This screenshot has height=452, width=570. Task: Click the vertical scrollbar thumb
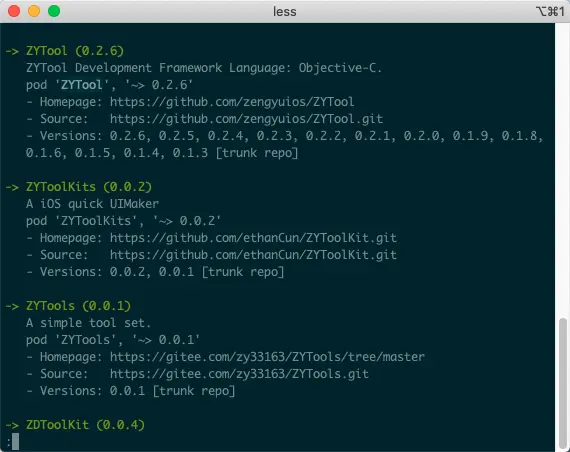click(563, 384)
